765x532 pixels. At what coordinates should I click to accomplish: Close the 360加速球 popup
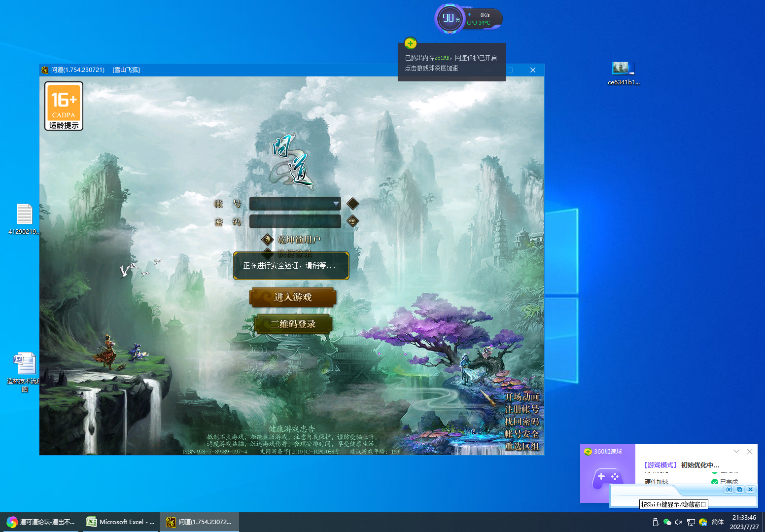pyautogui.click(x=750, y=452)
